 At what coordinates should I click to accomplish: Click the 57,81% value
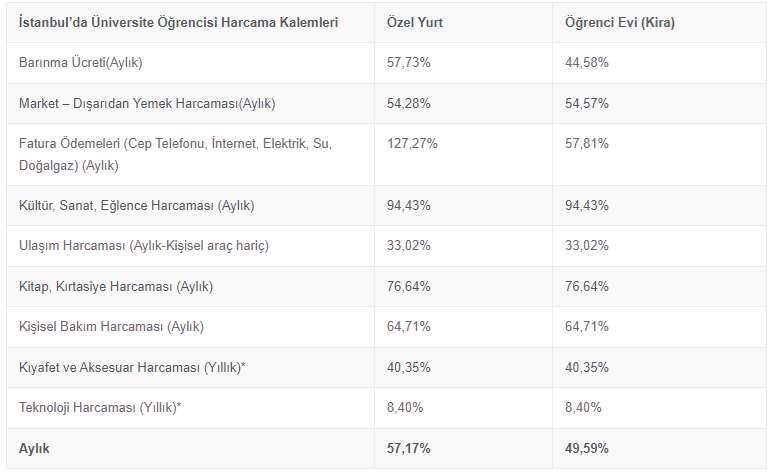point(586,144)
